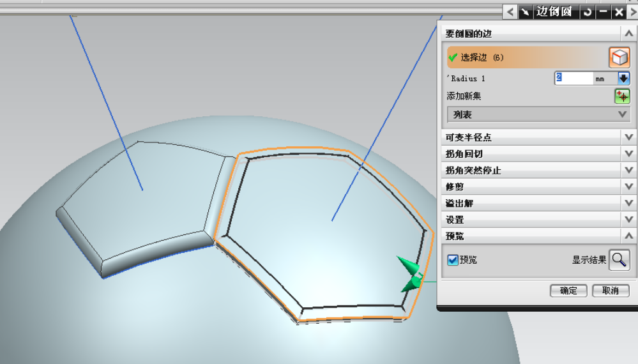Confirm with the 确定 button
The image size is (638, 364).
tap(568, 291)
